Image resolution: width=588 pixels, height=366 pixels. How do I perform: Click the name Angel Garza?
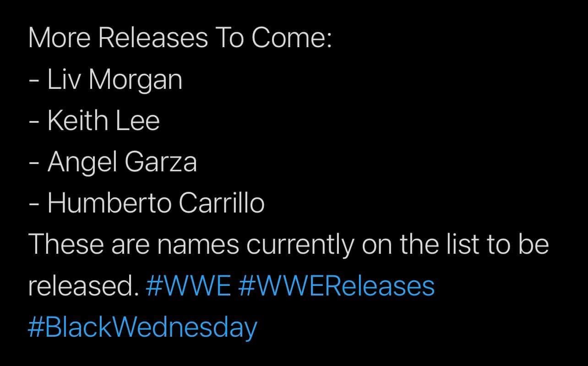[122, 163]
